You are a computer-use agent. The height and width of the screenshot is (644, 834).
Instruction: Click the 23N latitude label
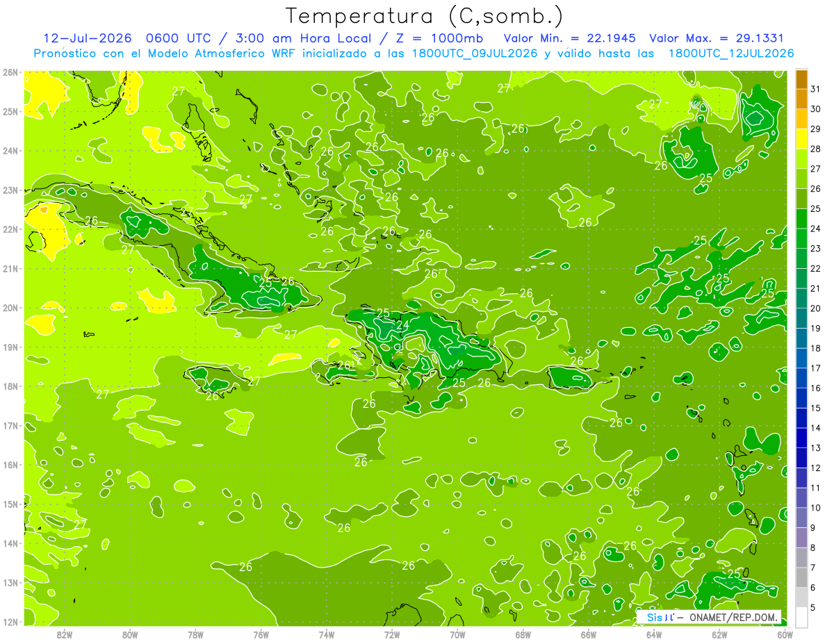[10, 190]
